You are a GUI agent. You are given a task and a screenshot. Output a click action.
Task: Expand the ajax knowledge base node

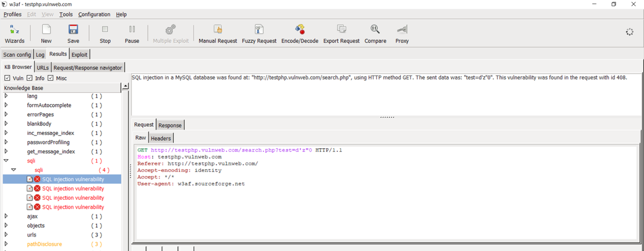coord(6,216)
